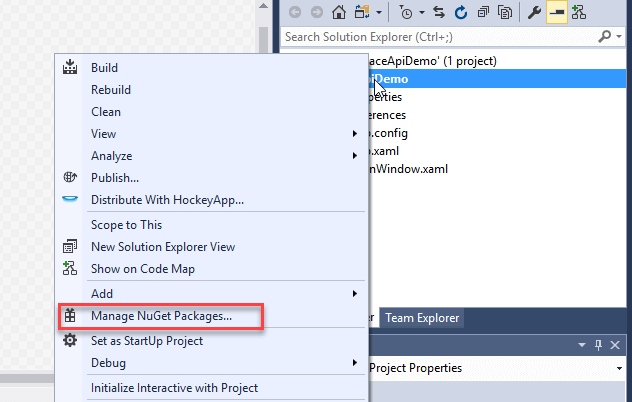Screen dimensions: 632x402
Task: Expand the Debug submenu
Action: point(354,363)
